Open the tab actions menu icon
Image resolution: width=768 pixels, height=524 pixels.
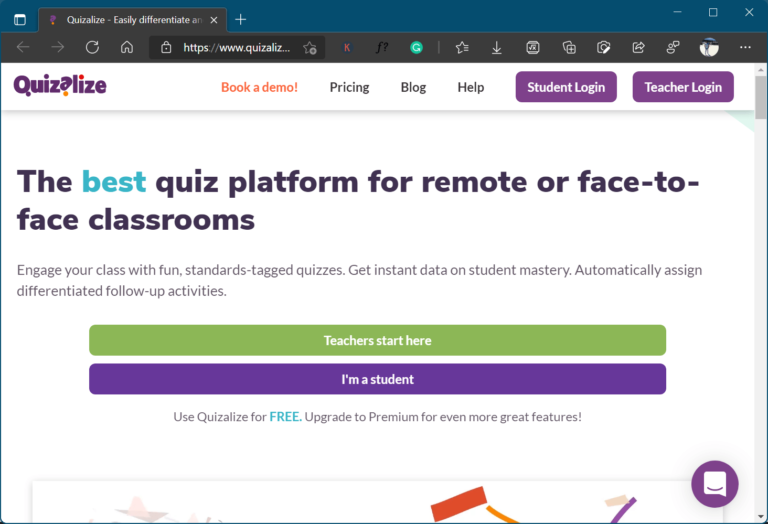20,20
